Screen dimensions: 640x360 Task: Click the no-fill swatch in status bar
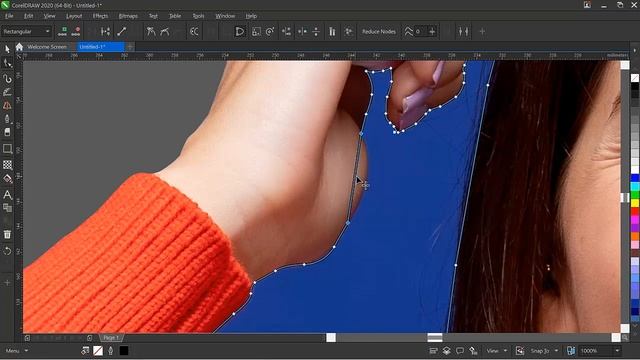pos(98,351)
